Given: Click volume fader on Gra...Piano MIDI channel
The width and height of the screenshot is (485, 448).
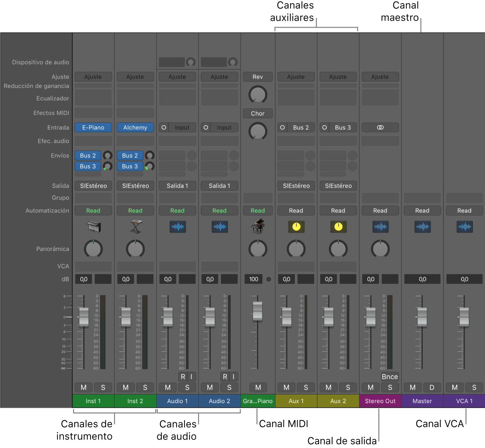Looking at the screenshot, I should 257,311.
